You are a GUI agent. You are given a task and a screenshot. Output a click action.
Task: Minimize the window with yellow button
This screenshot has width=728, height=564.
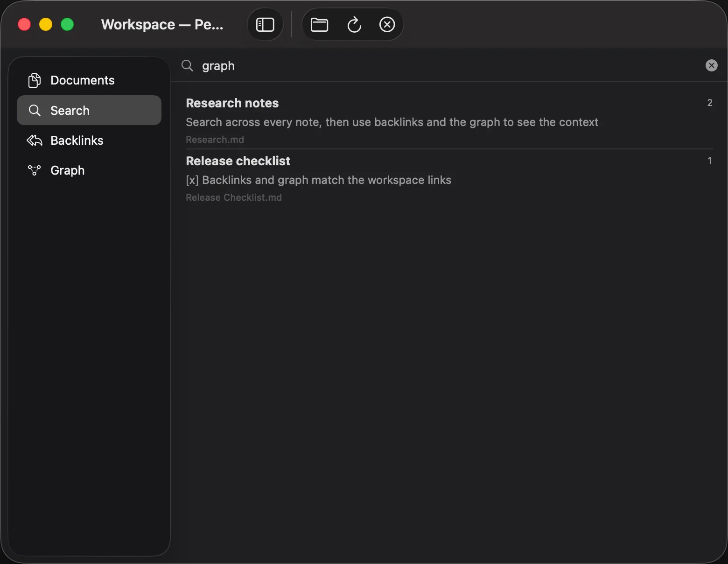pos(46,24)
